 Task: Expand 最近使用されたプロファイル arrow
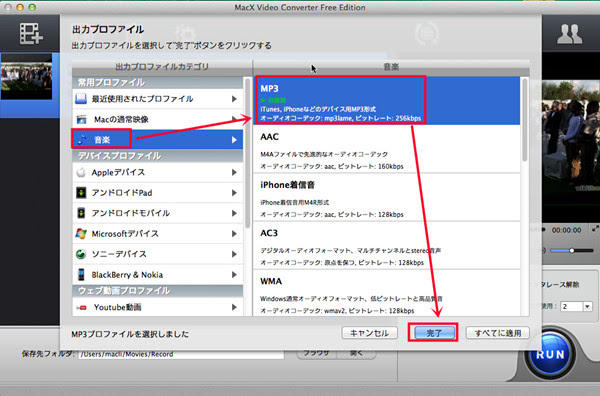click(x=234, y=99)
